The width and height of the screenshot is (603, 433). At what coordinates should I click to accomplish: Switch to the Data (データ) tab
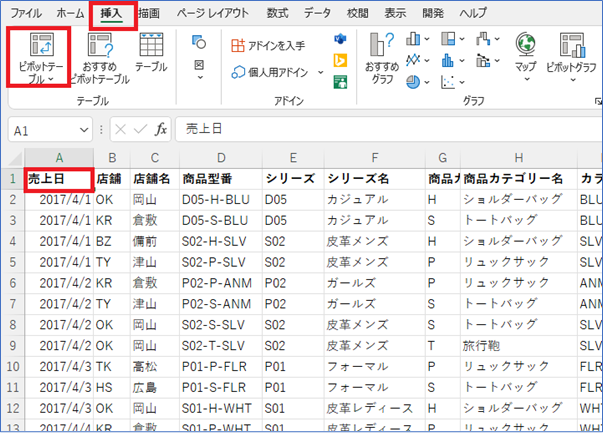317,14
